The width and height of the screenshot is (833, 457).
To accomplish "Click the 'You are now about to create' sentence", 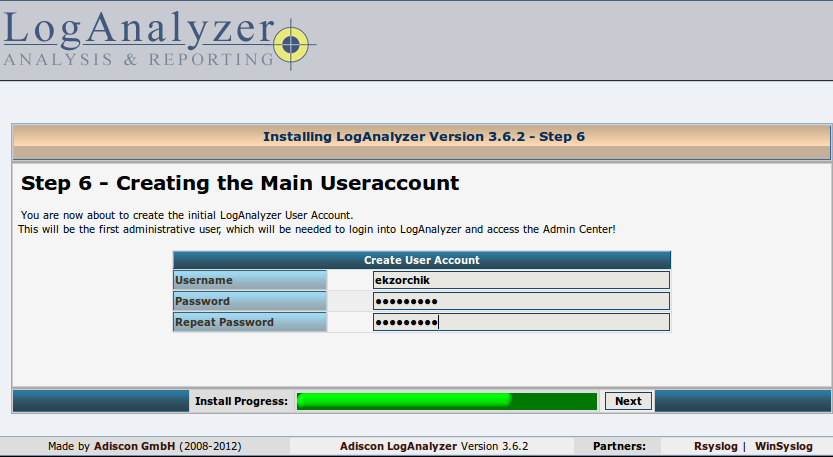I will 187,215.
